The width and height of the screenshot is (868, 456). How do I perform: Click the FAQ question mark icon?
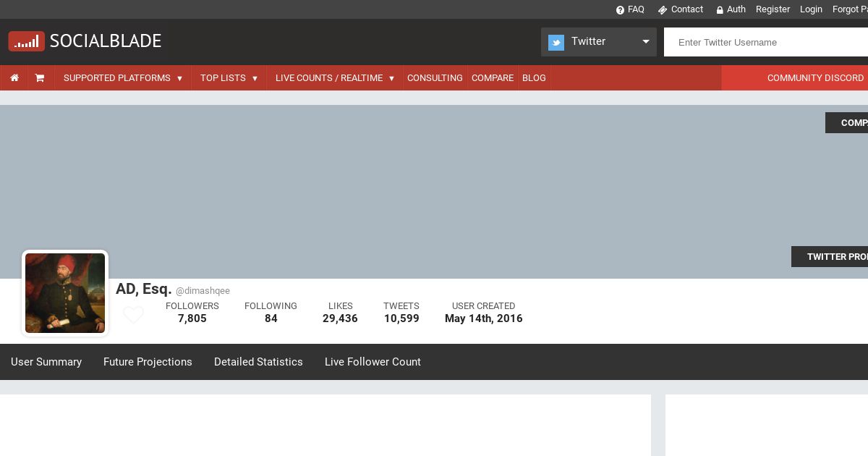pyautogui.click(x=620, y=10)
